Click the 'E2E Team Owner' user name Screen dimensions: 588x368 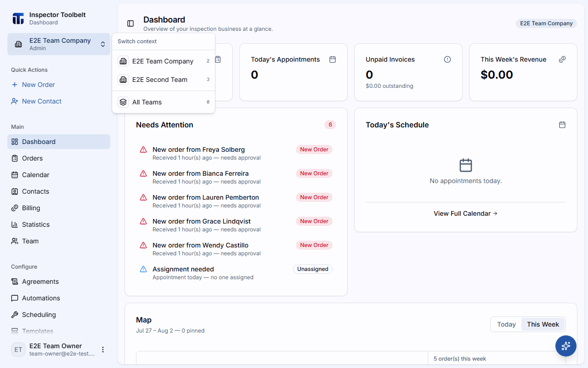click(56, 346)
